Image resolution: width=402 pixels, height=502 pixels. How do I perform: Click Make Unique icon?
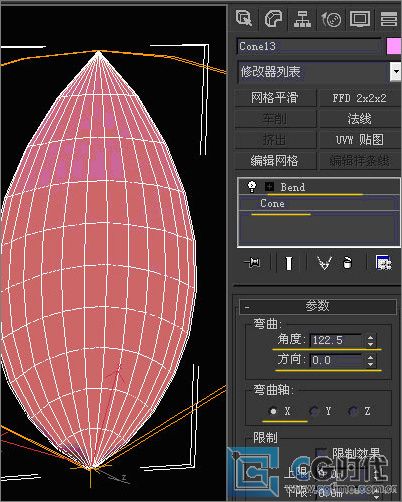click(324, 263)
